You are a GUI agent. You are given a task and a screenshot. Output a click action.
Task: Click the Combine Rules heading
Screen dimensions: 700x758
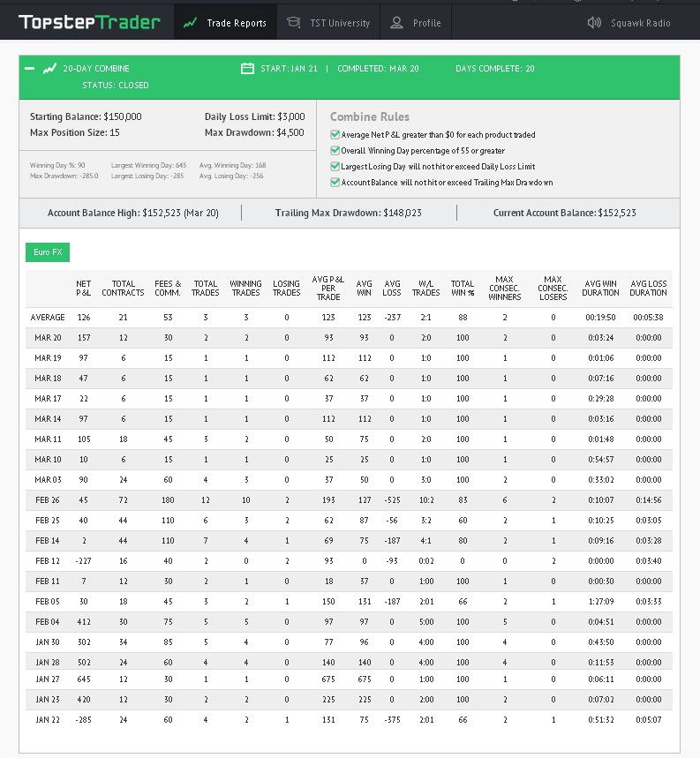(x=370, y=116)
